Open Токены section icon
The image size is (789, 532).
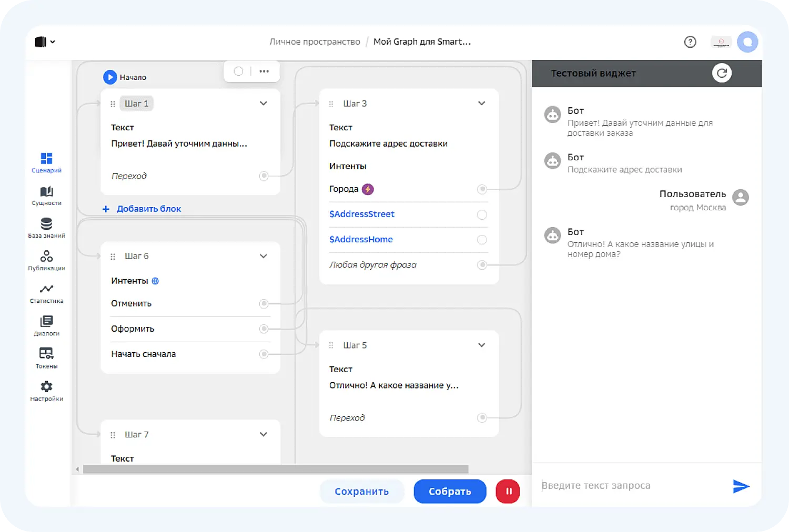tap(46, 354)
